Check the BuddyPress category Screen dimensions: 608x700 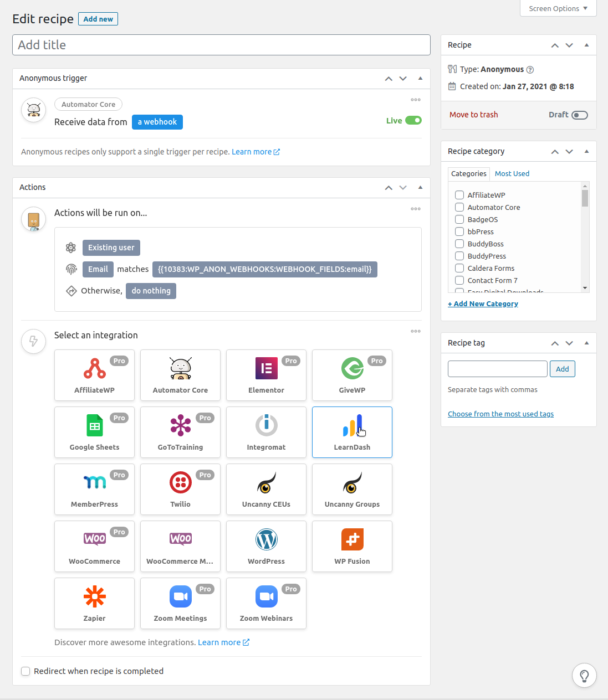click(459, 256)
